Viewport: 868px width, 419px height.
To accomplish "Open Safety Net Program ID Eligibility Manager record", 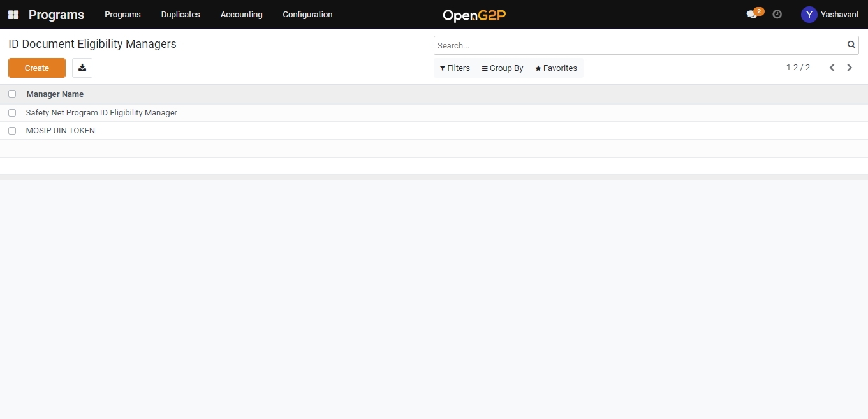I will pos(101,113).
